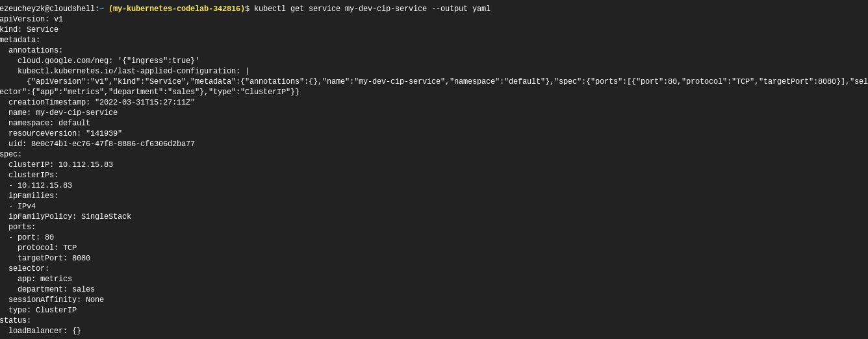Click the project name my-kubernetes-codelab-342816
The height and width of the screenshot is (339, 868).
[177, 9]
